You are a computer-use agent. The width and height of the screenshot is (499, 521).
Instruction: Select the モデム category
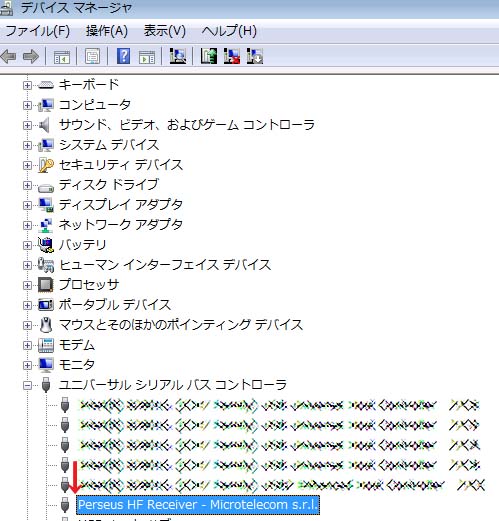pyautogui.click(x=77, y=345)
